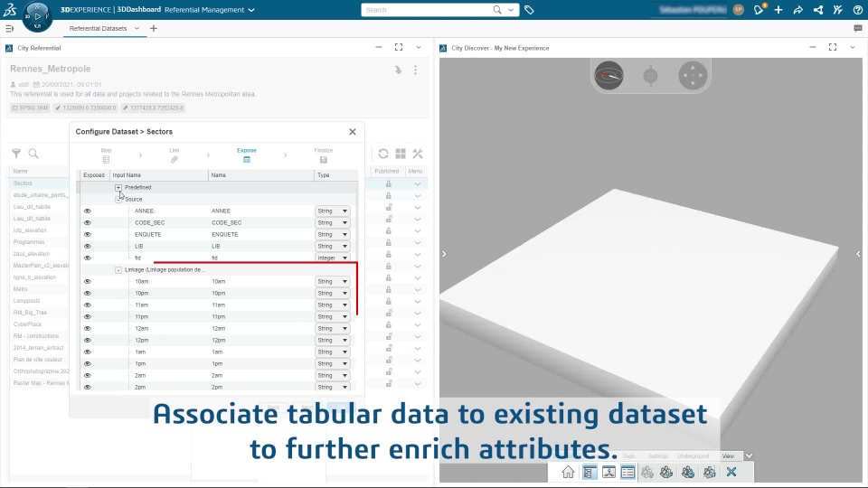Close the Configure Dataset dialog

click(x=353, y=132)
